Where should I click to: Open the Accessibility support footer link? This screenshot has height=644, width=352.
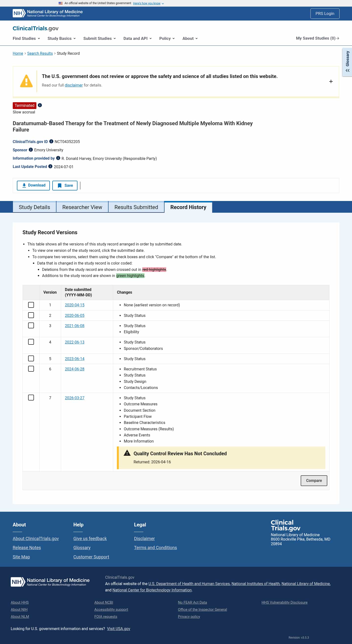[x=111, y=610]
